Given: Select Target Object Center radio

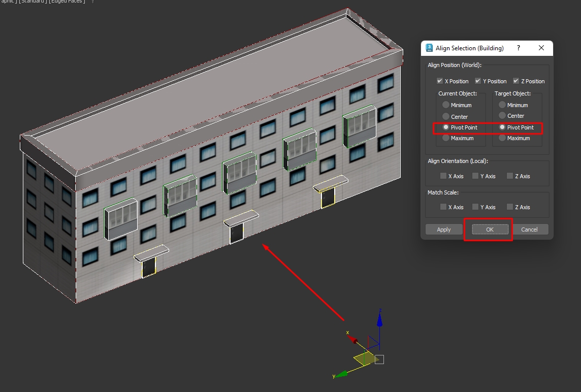Looking at the screenshot, I should click(502, 116).
